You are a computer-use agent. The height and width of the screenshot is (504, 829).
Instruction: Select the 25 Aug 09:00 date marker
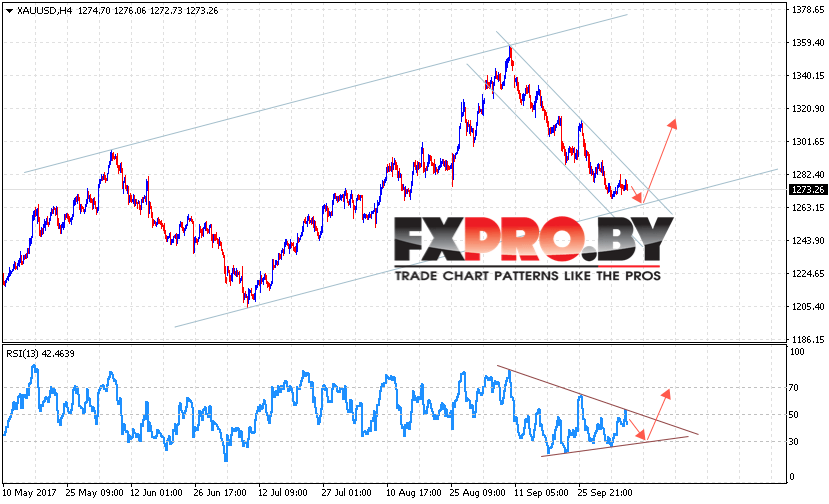click(x=477, y=493)
